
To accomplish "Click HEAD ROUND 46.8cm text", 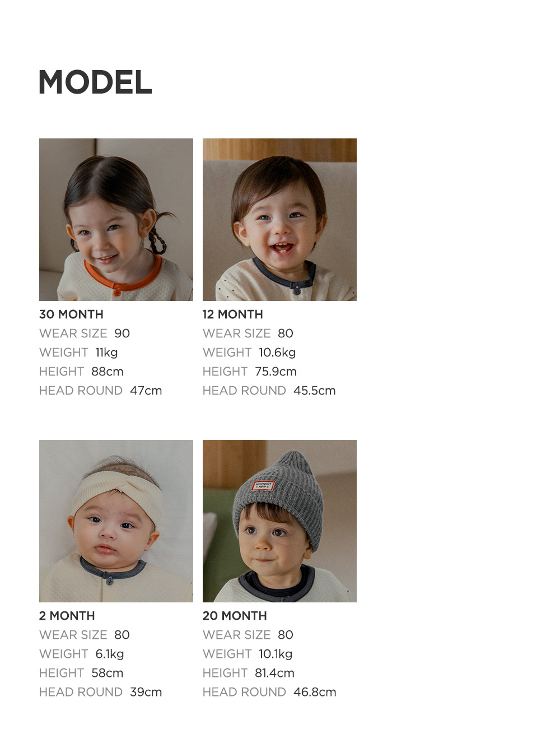I will point(269,692).
